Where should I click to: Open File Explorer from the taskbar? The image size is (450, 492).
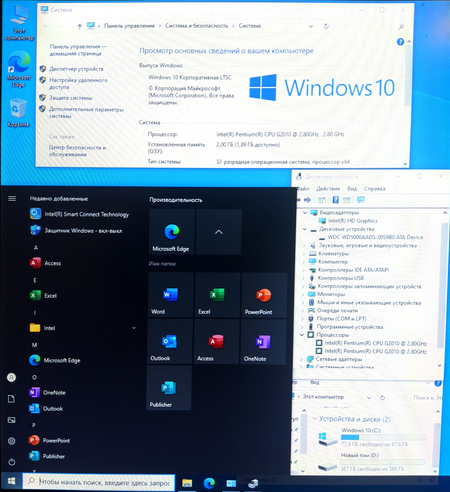click(x=187, y=483)
